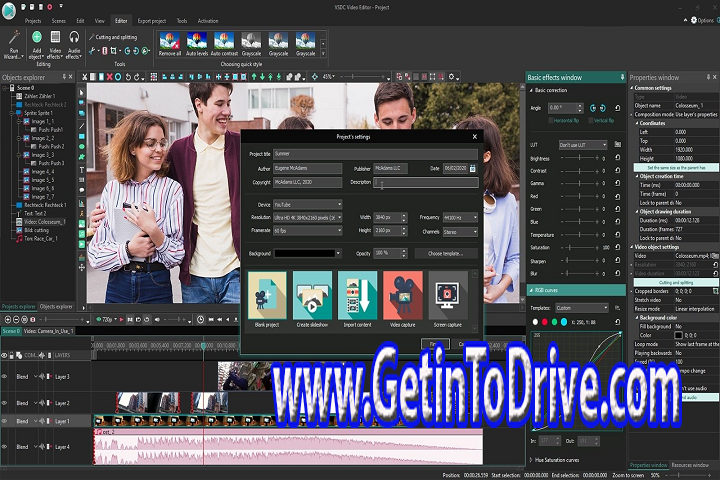Image resolution: width=720 pixels, height=480 pixels.
Task: Open the Tools menu tab
Action: click(x=182, y=21)
